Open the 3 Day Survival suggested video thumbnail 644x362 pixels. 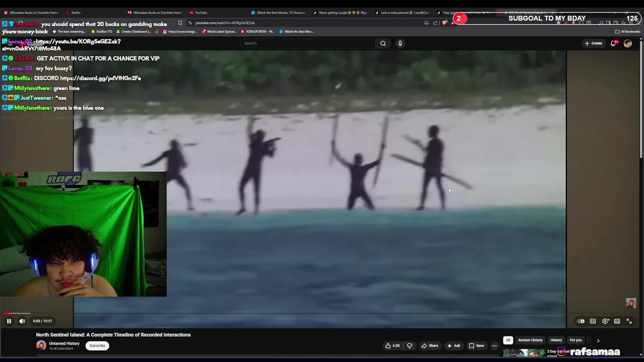pyautogui.click(x=524, y=353)
